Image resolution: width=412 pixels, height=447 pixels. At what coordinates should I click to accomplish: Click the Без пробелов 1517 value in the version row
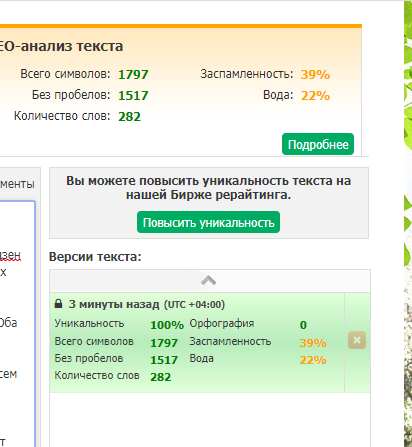(164, 360)
